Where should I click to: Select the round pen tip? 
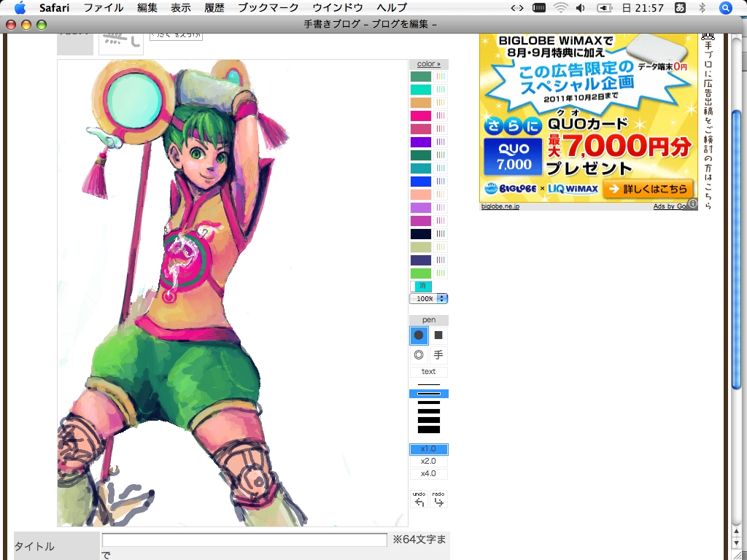pyautogui.click(x=419, y=335)
